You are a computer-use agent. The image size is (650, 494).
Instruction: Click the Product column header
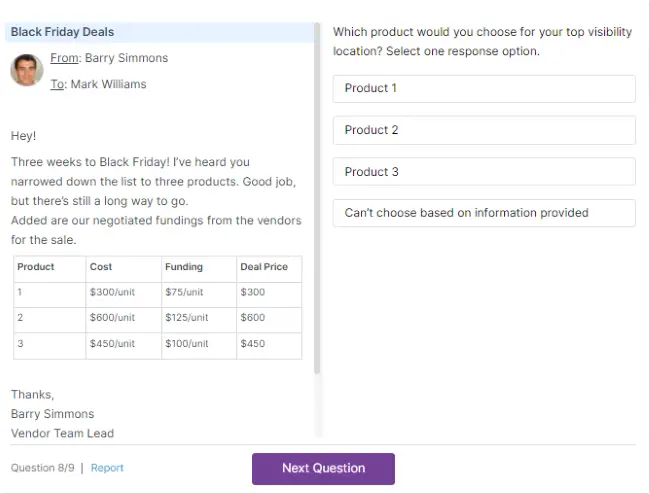(36, 267)
